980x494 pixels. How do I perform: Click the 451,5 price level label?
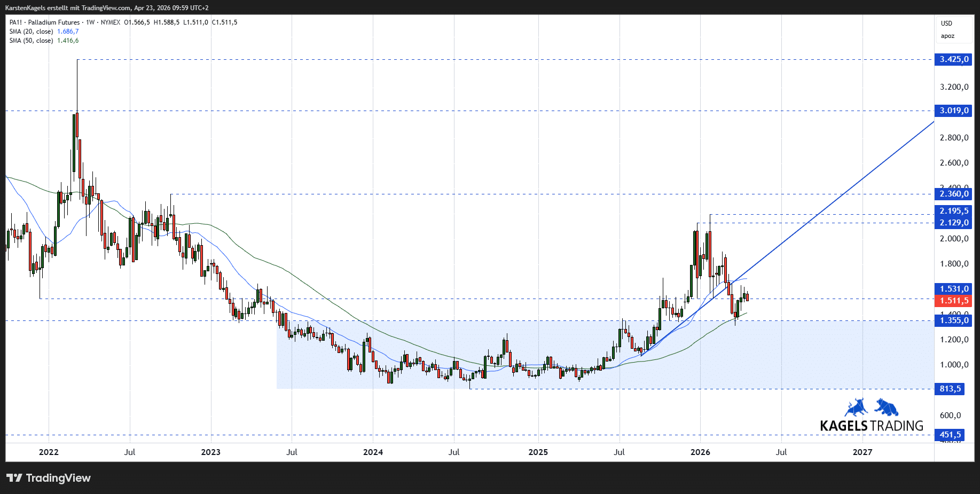click(950, 435)
